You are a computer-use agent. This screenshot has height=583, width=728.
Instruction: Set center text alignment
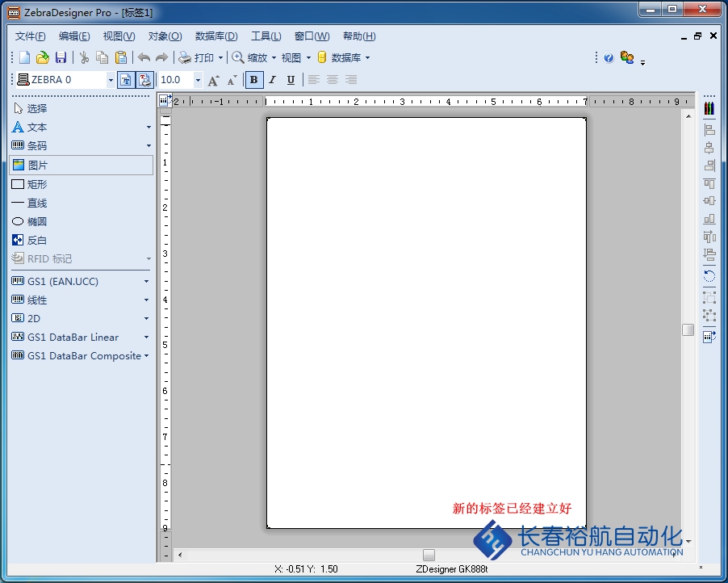(333, 80)
